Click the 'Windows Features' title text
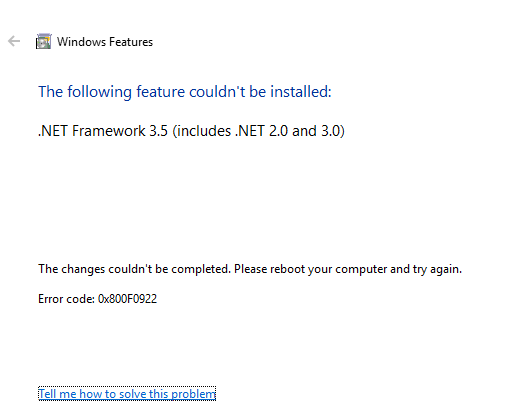Image resolution: width=516 pixels, height=406 pixels. pos(105,42)
